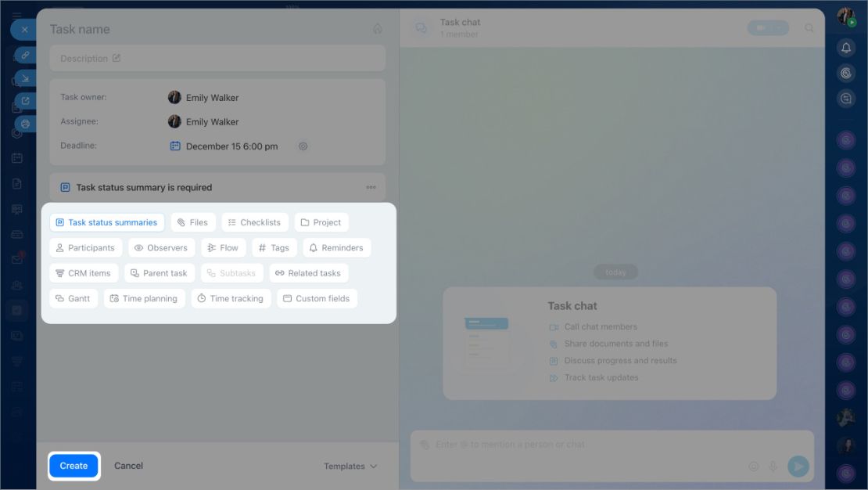
Task: Add Files to the task
Action: tap(192, 222)
